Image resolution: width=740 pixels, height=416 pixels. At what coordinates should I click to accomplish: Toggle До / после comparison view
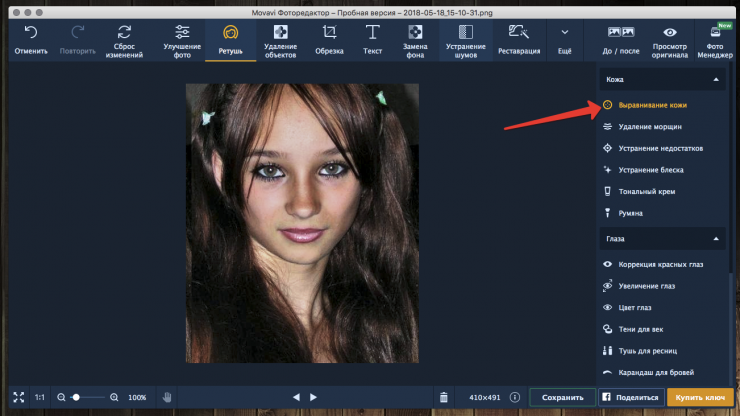621,40
